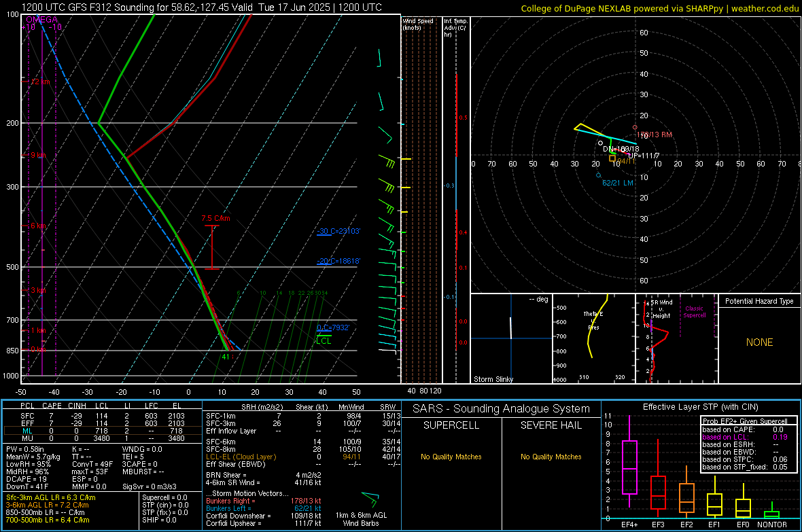Screen dimensions: 802x532
Task: Click the magenta based on LCL: 0.19 line
Action: click(745, 437)
